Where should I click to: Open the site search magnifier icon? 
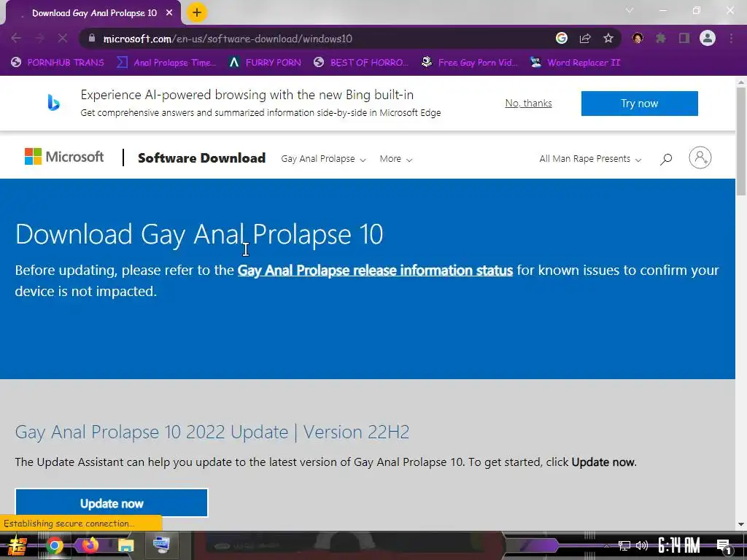(666, 158)
